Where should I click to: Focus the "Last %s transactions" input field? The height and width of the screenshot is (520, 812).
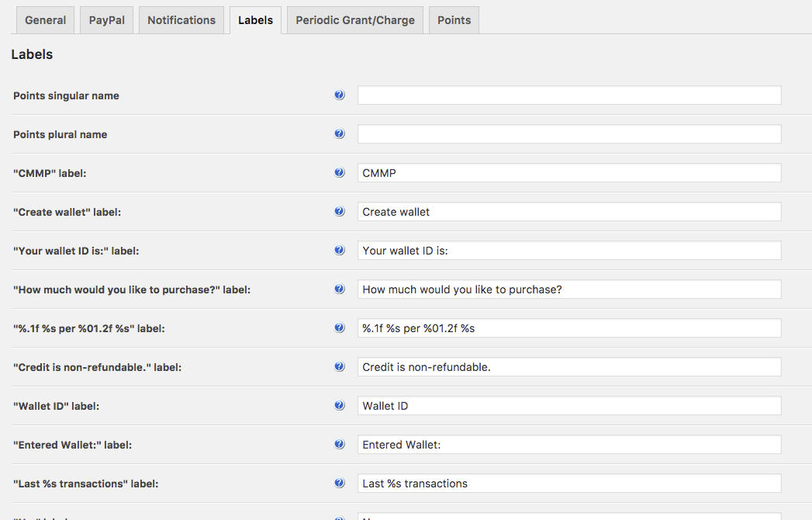(568, 484)
